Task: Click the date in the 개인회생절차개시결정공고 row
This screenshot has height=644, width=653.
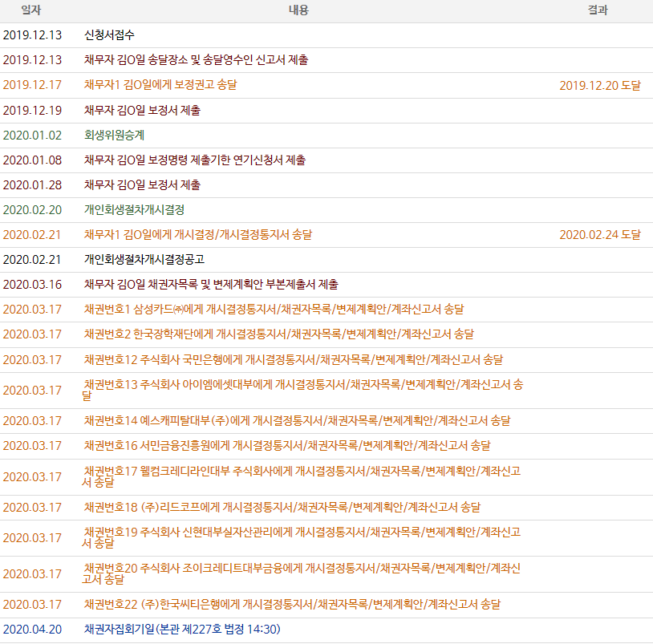Action: click(x=32, y=260)
